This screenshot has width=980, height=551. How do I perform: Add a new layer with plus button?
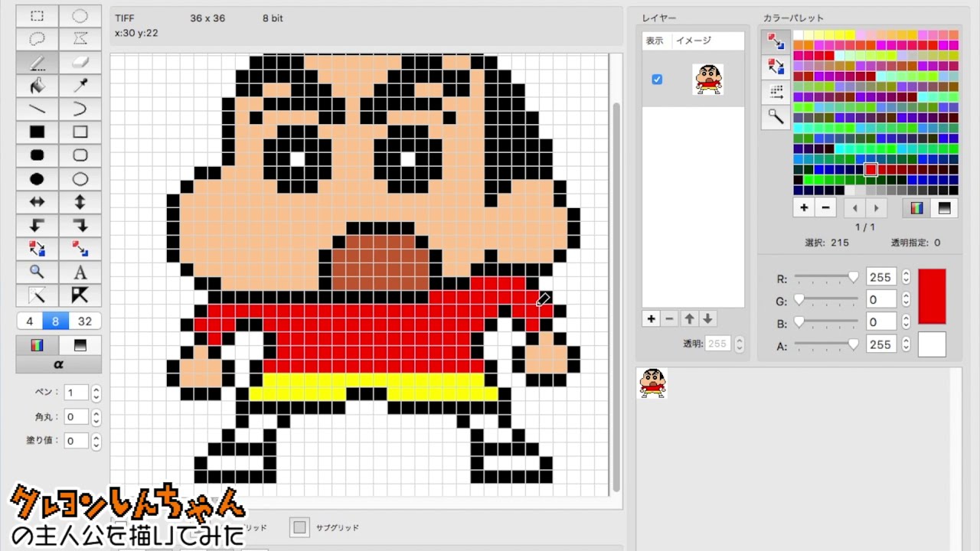point(652,318)
